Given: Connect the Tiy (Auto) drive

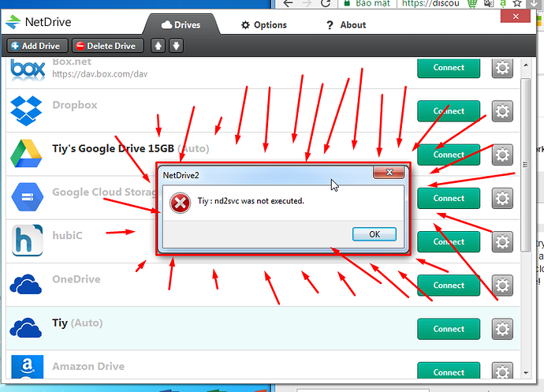Looking at the screenshot, I should (449, 329).
